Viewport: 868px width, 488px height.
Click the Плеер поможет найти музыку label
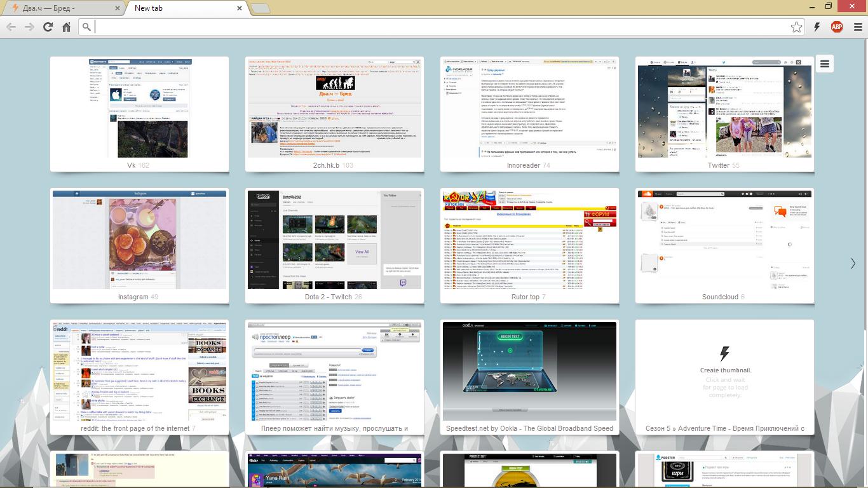tap(334, 428)
